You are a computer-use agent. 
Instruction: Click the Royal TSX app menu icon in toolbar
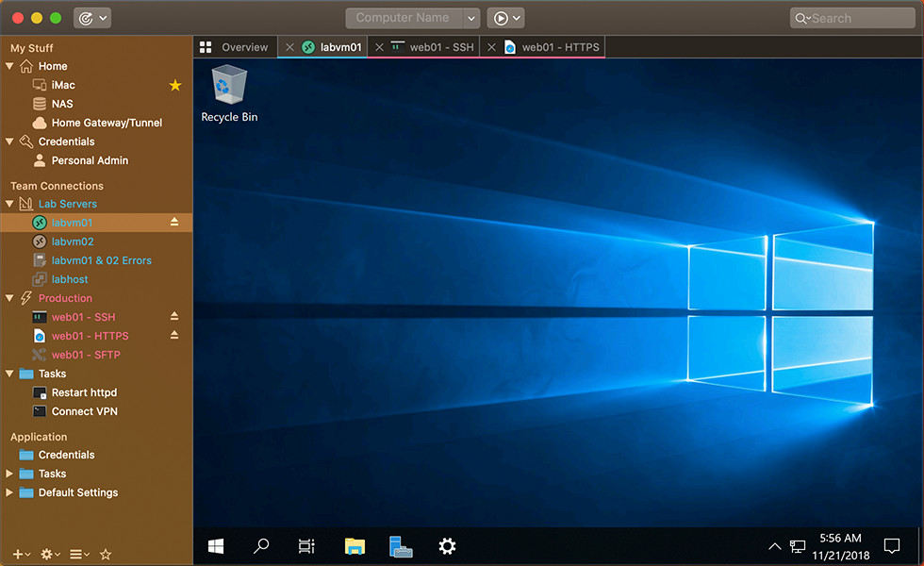point(86,18)
